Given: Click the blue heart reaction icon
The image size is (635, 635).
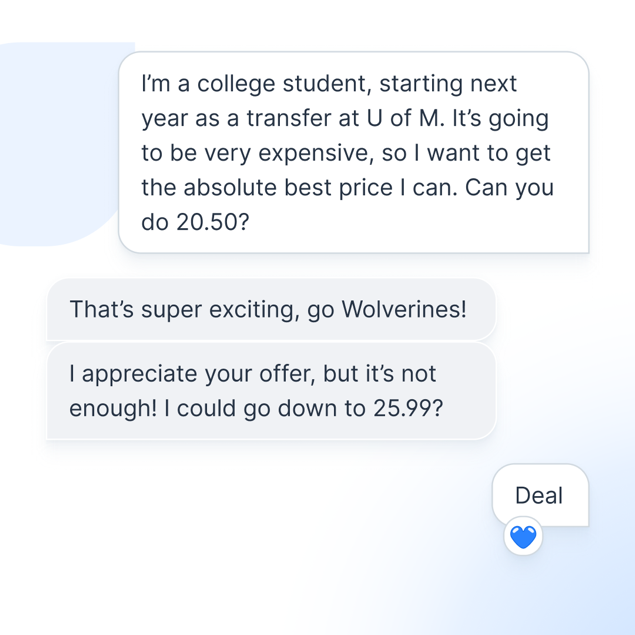Looking at the screenshot, I should click(523, 537).
